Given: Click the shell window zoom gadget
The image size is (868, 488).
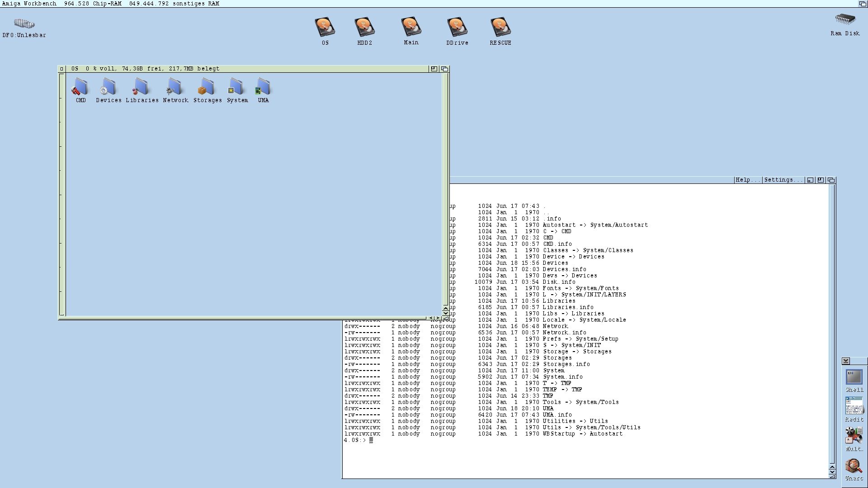Looking at the screenshot, I should click(821, 180).
